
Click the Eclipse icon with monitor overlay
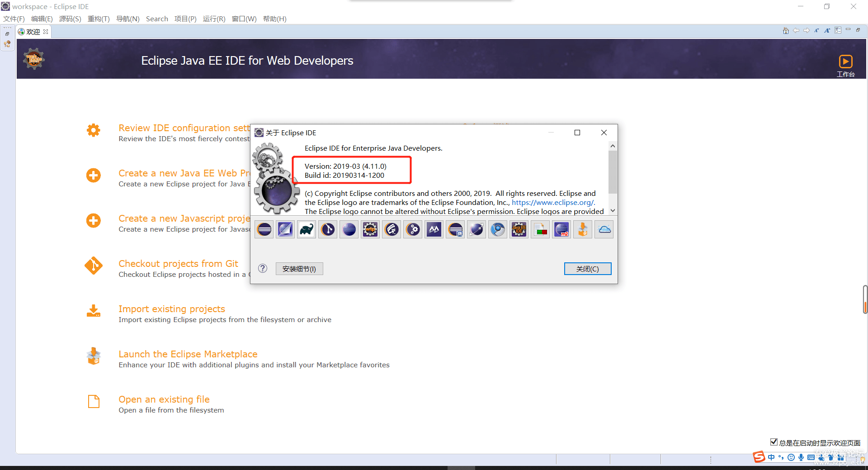(x=455, y=230)
